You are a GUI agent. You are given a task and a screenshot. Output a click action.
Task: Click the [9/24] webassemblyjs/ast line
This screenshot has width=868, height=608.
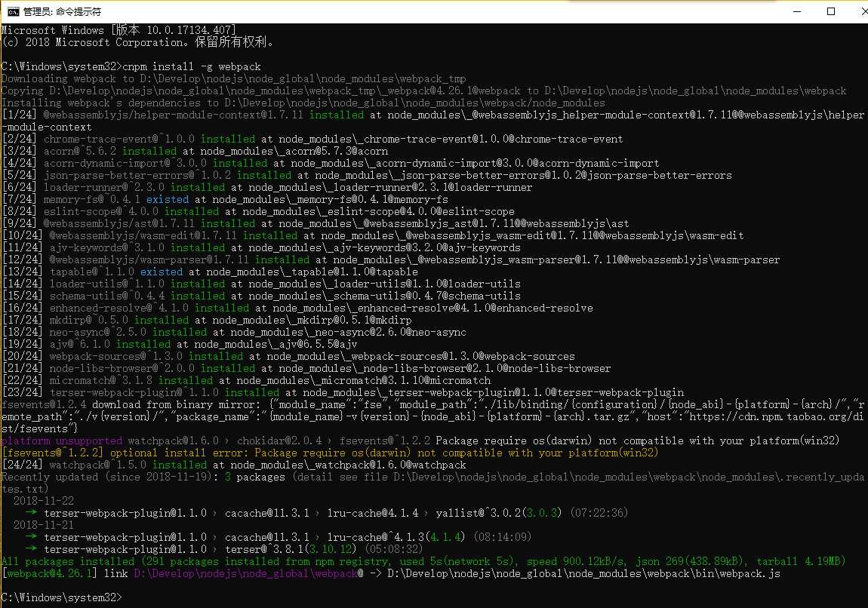[x=315, y=223]
